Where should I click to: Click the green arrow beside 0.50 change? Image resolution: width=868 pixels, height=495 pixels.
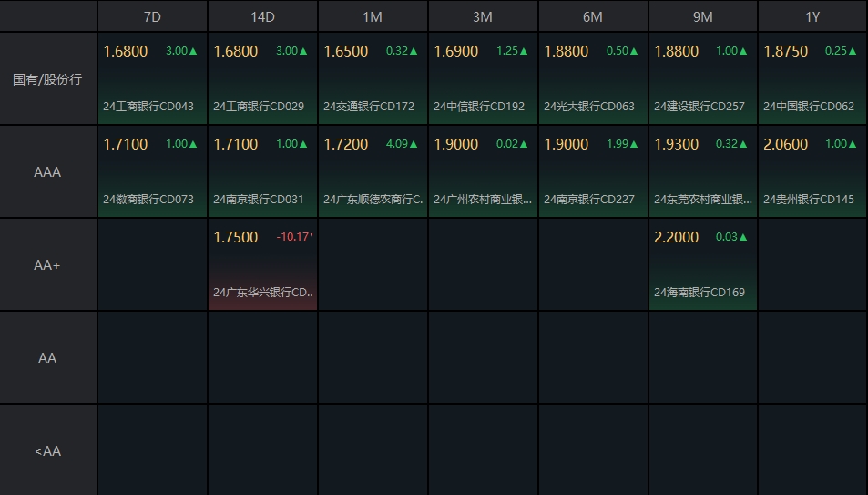635,51
